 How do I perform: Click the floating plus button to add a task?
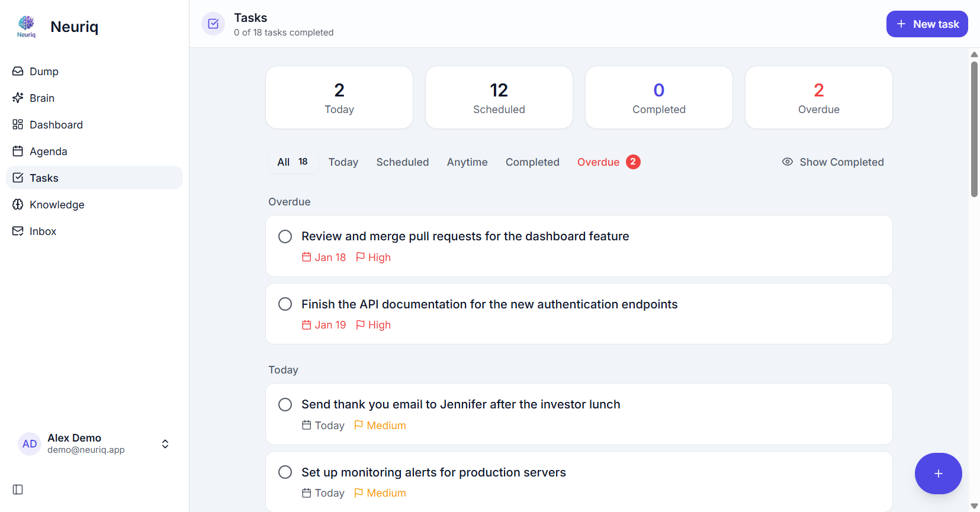coord(938,474)
